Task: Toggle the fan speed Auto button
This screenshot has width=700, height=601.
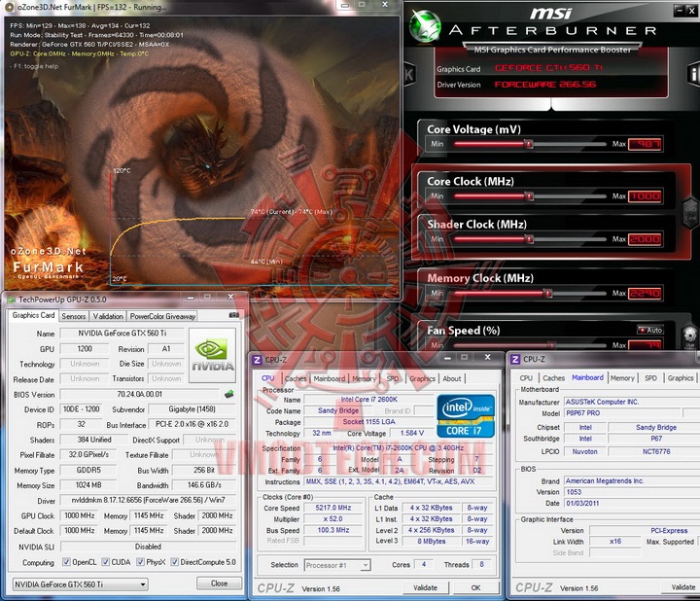Action: [650, 330]
